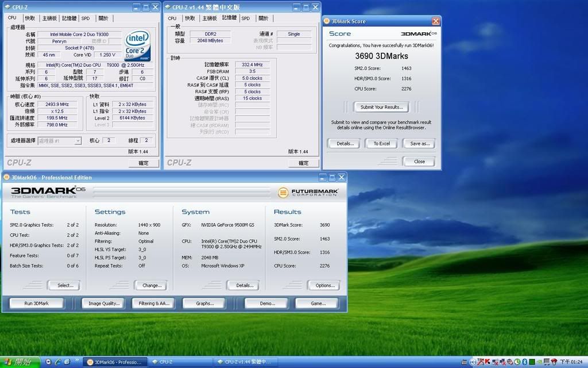Open results Options button
Image resolution: width=588 pixels, height=368 pixels.
coord(324,285)
